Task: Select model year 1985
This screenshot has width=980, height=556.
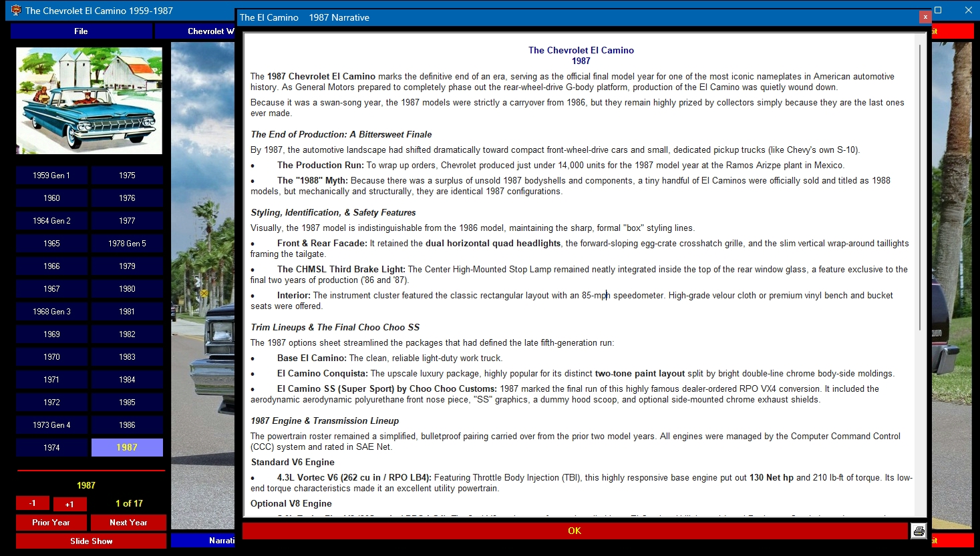Action: pos(127,402)
